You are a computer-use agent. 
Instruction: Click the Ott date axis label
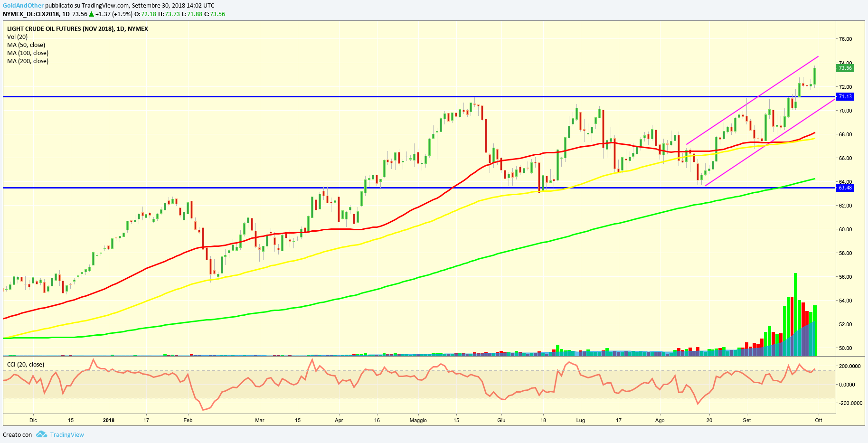pos(819,420)
